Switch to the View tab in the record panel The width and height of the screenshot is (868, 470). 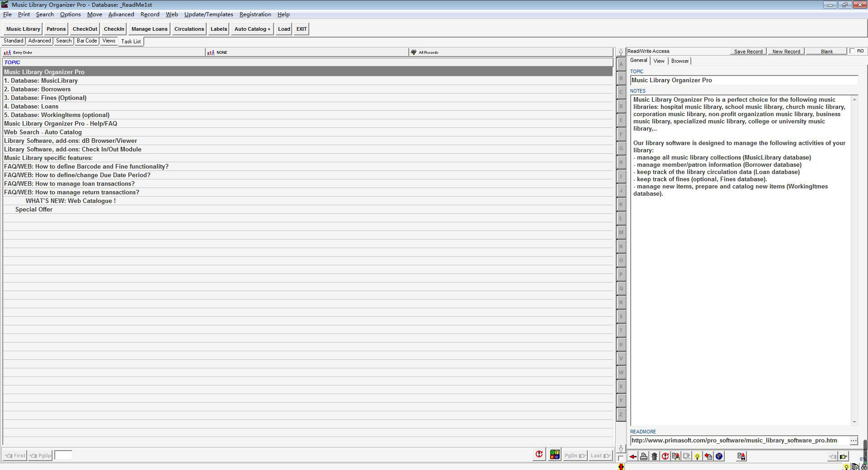coord(659,61)
